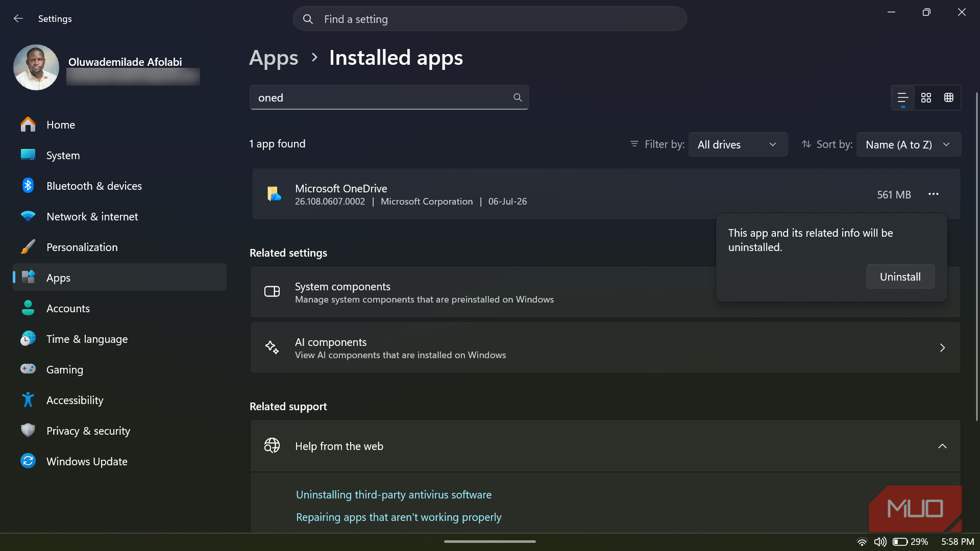The image size is (980, 551).
Task: Click the volume speaker tray icon
Action: click(880, 542)
